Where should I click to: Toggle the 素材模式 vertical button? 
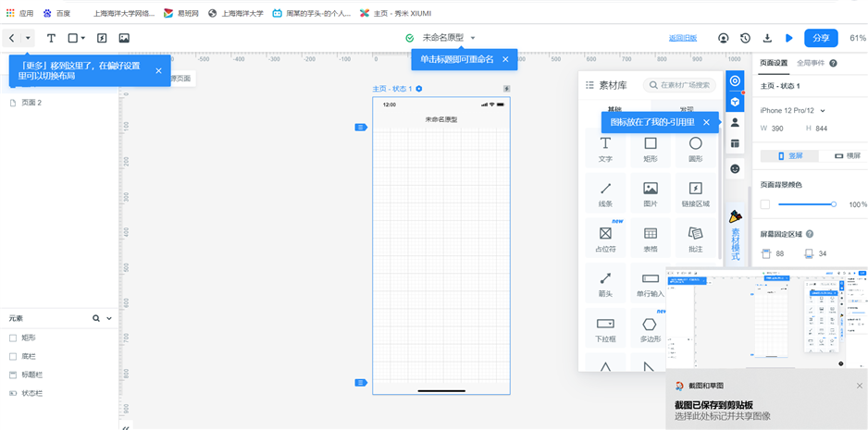735,235
